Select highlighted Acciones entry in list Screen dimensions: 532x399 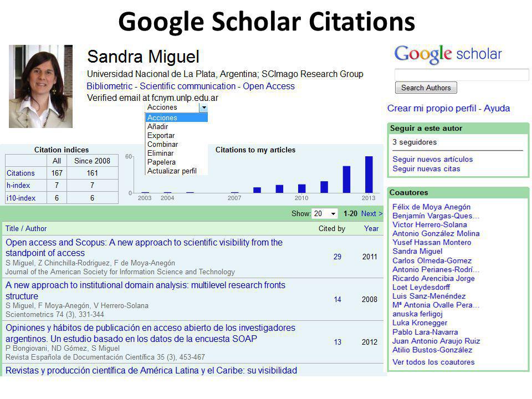pos(176,117)
